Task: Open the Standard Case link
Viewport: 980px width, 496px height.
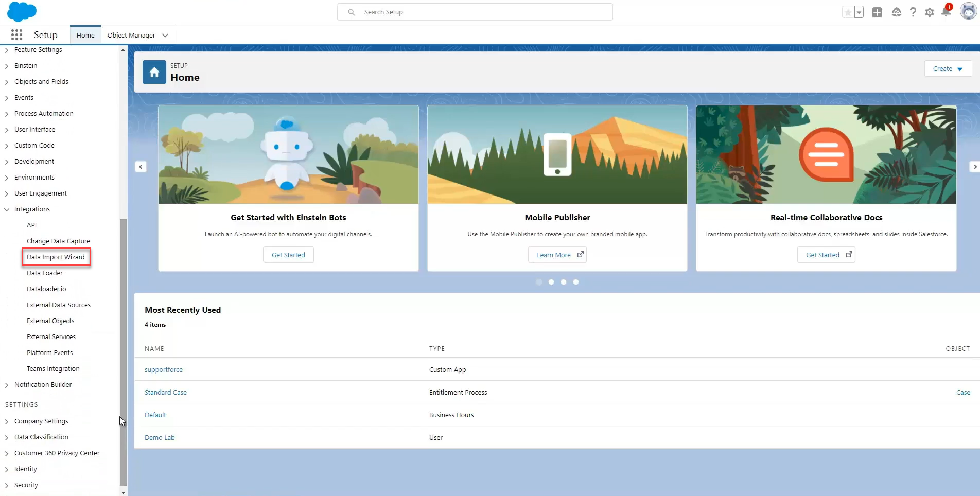Action: point(166,392)
